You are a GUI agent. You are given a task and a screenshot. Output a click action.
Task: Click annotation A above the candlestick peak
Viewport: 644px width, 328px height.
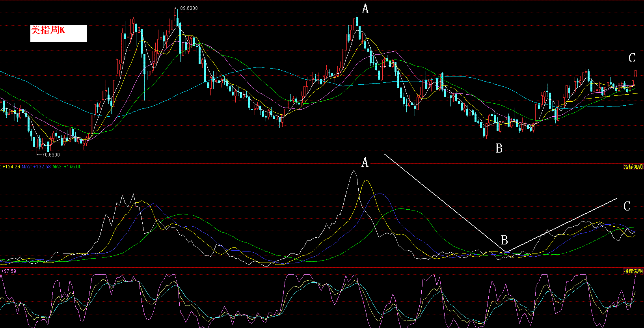[365, 9]
